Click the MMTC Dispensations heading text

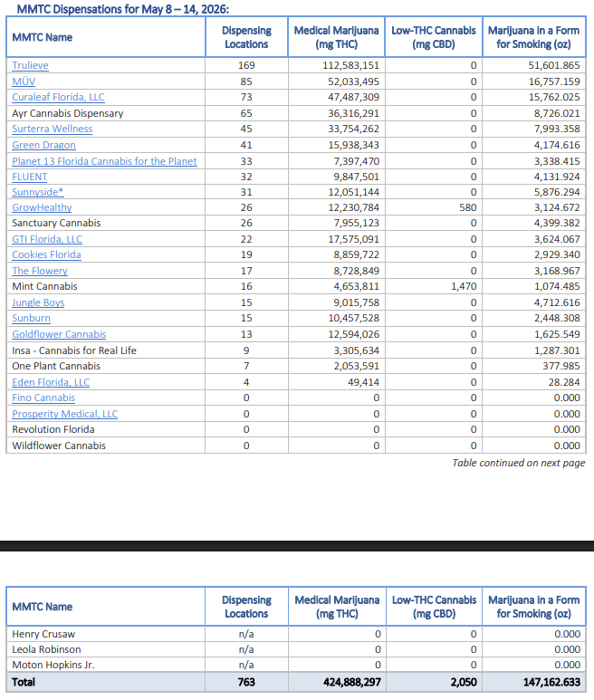click(123, 9)
